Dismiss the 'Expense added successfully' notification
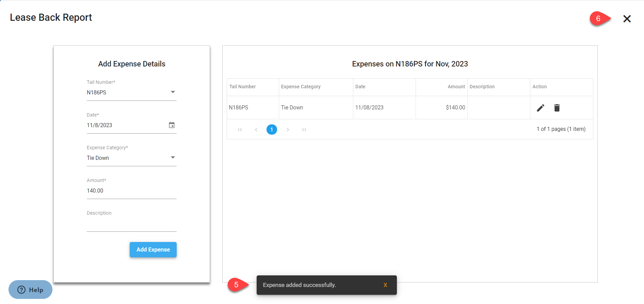Viewport: 644px width, 304px height. tap(385, 285)
